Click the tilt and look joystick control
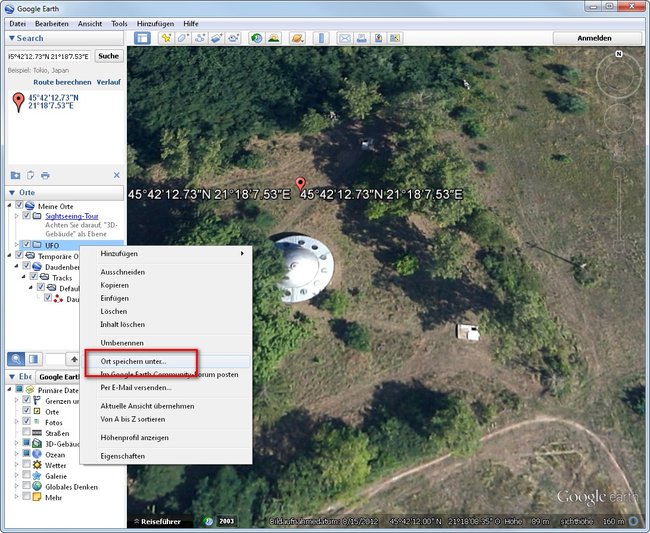The width and height of the screenshot is (650, 533). (619, 76)
